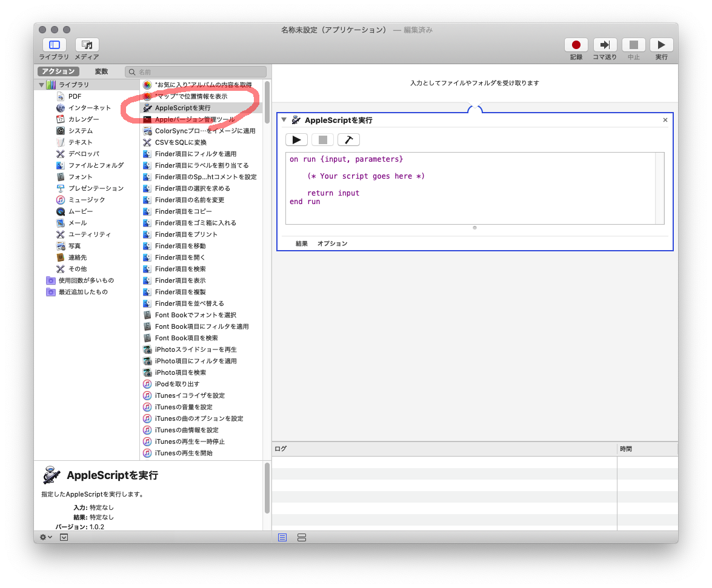Close the AppleScriptを実行 action

665,120
